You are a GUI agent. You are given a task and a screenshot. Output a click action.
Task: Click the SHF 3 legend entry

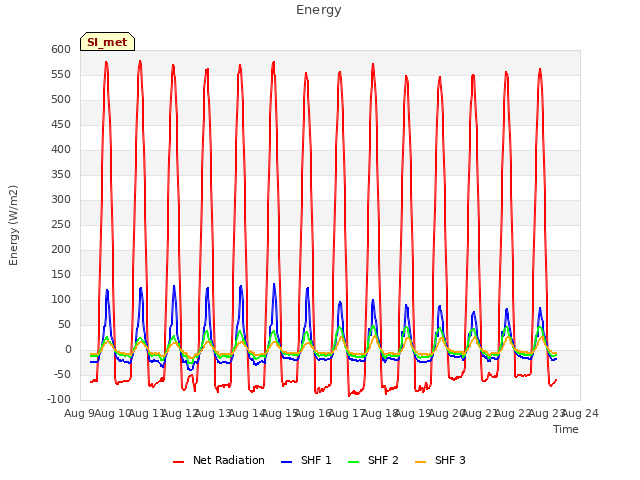click(x=440, y=460)
